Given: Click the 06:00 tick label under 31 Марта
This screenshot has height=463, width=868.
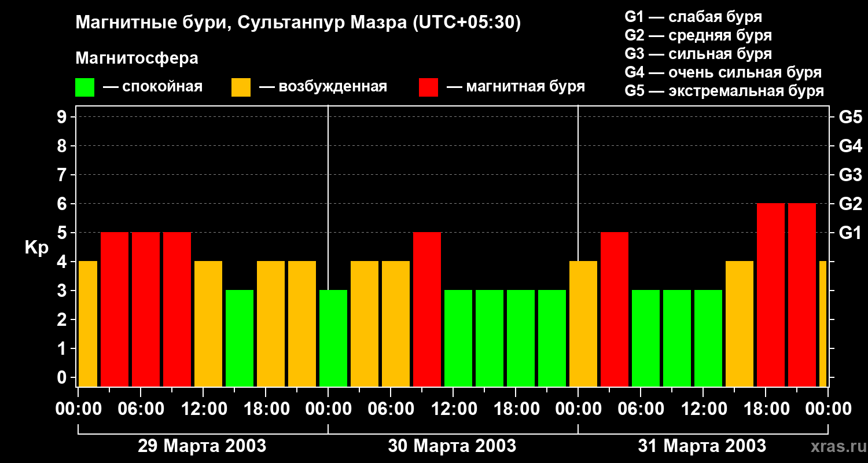Looking at the screenshot, I should coord(641,409).
